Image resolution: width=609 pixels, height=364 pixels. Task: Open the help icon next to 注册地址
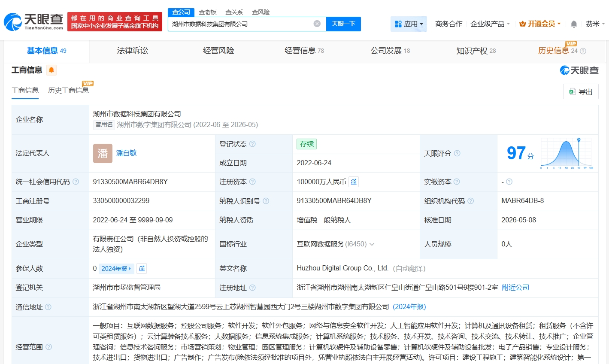252,288
